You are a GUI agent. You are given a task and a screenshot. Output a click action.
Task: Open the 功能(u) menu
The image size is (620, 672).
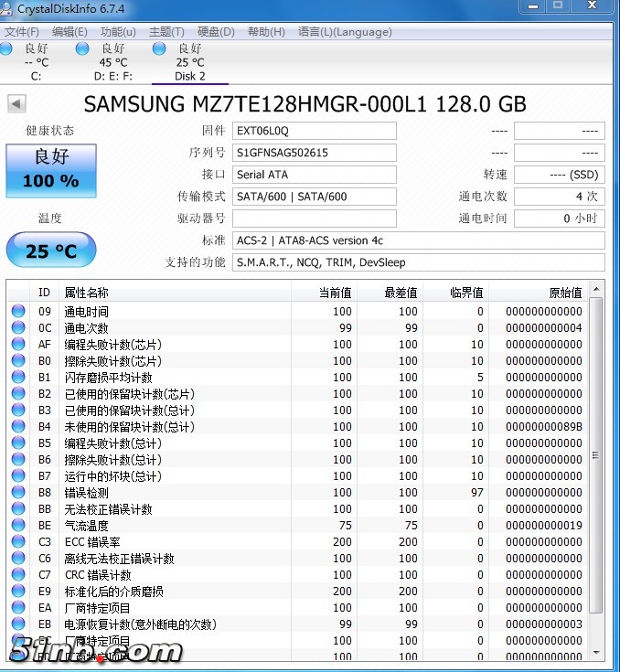[118, 32]
